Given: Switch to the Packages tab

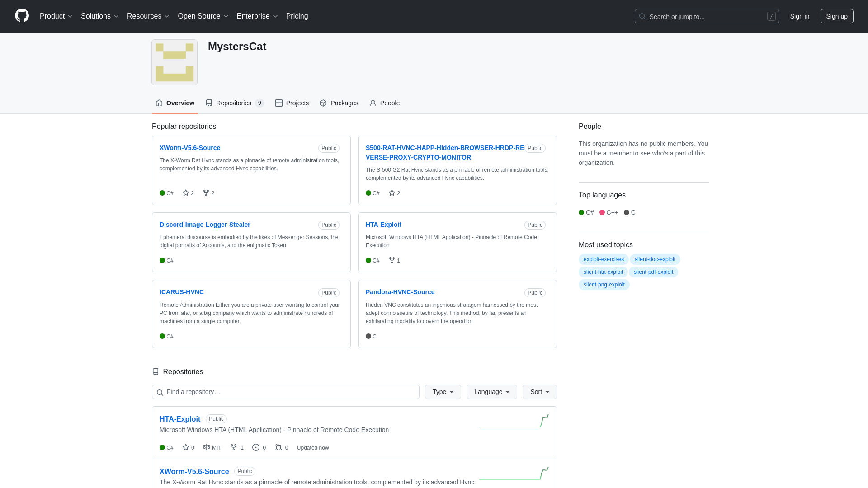Looking at the screenshot, I should tap(339, 103).
